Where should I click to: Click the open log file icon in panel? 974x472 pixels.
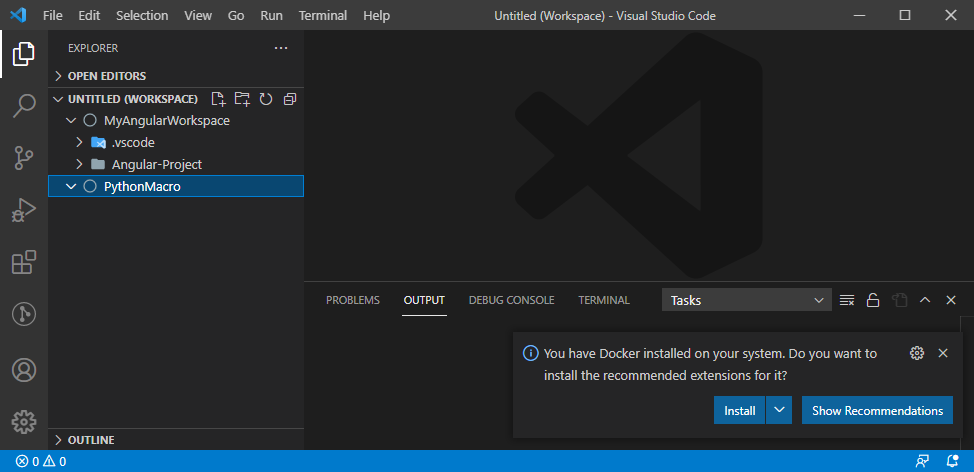click(899, 300)
